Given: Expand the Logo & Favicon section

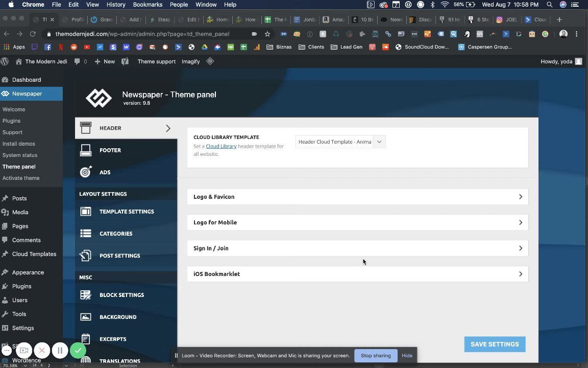Looking at the screenshot, I should 358,197.
